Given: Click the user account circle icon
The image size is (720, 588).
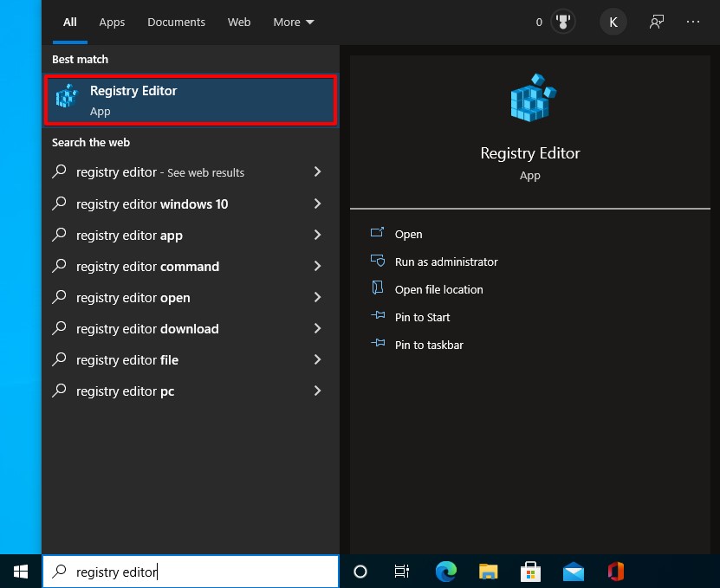Looking at the screenshot, I should pos(613,22).
